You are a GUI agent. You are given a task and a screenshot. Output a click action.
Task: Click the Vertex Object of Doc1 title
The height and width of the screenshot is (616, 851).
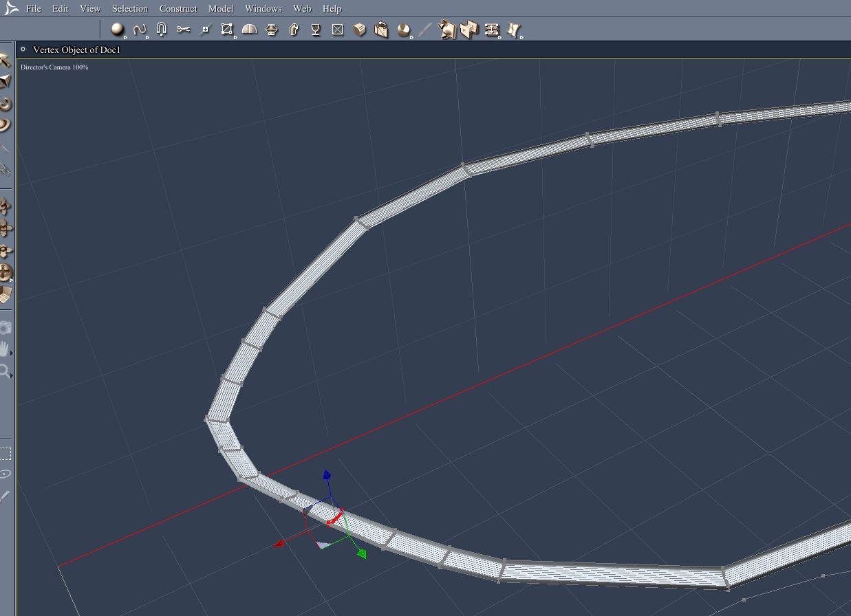click(x=76, y=49)
